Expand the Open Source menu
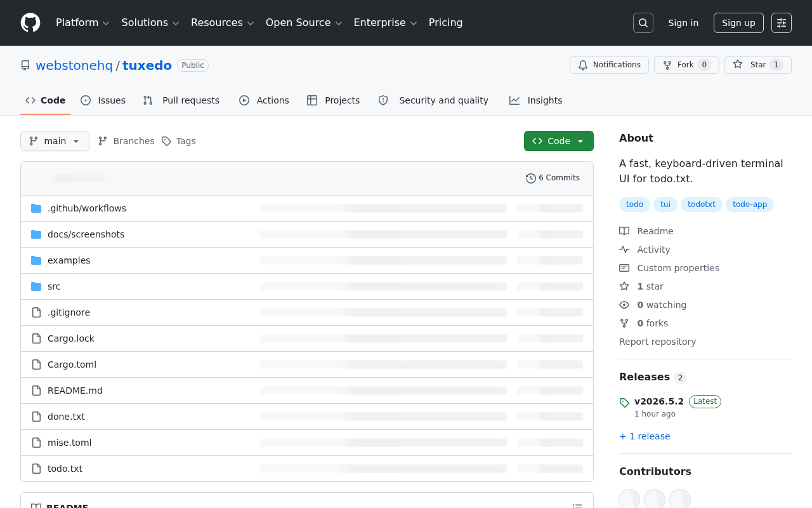 pyautogui.click(x=304, y=23)
